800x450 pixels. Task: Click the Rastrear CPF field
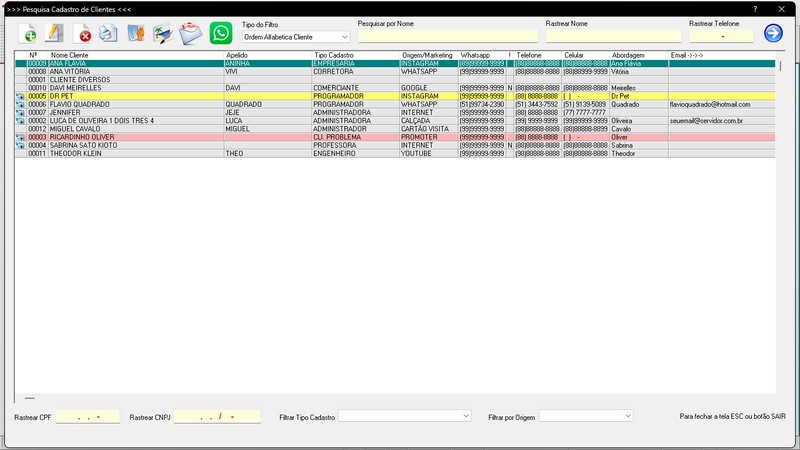[87, 417]
